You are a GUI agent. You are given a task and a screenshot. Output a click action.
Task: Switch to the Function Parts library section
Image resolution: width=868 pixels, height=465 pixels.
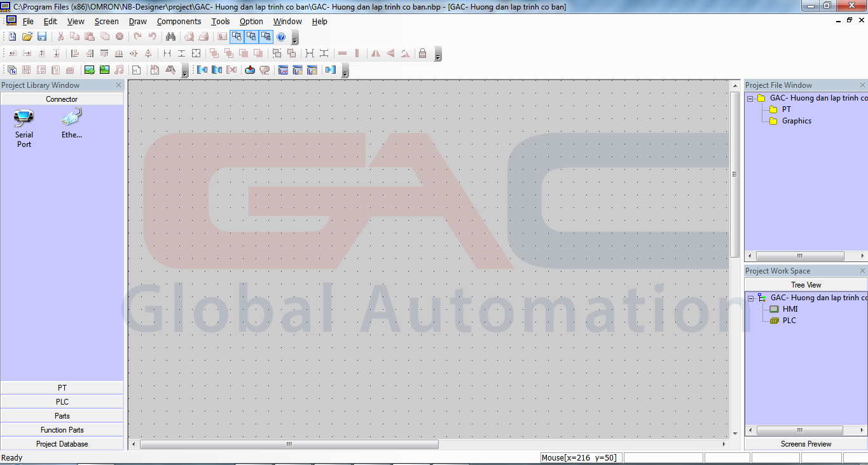(62, 430)
